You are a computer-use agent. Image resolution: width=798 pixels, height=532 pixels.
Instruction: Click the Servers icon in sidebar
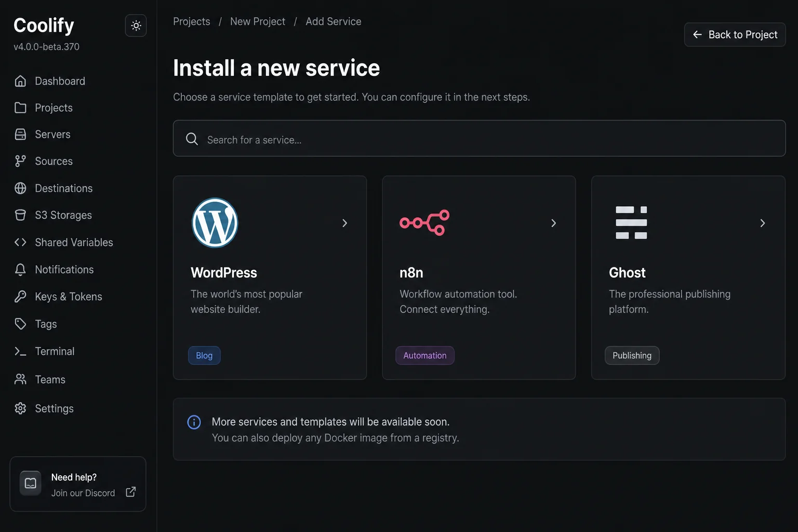[x=20, y=134]
